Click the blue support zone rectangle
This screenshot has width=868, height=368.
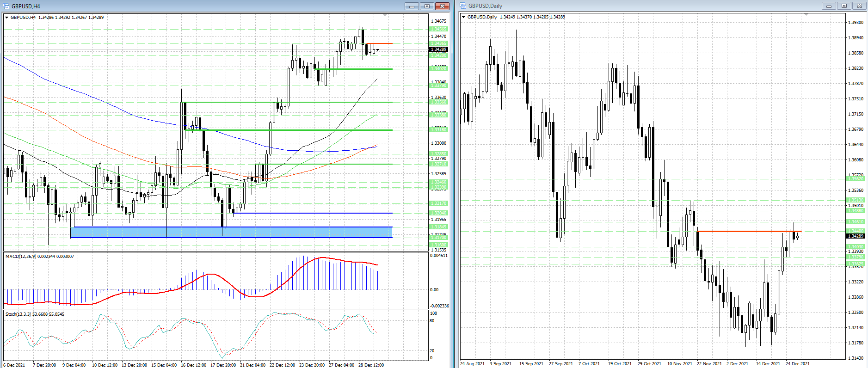(231, 232)
